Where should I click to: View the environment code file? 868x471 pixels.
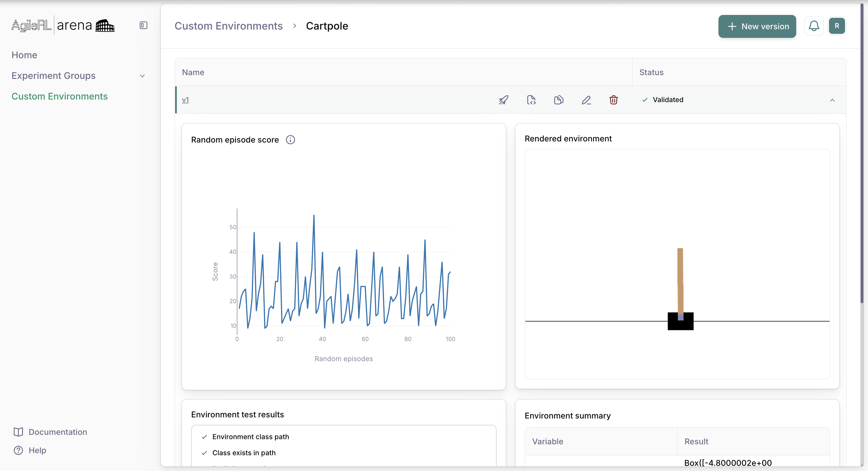click(531, 100)
